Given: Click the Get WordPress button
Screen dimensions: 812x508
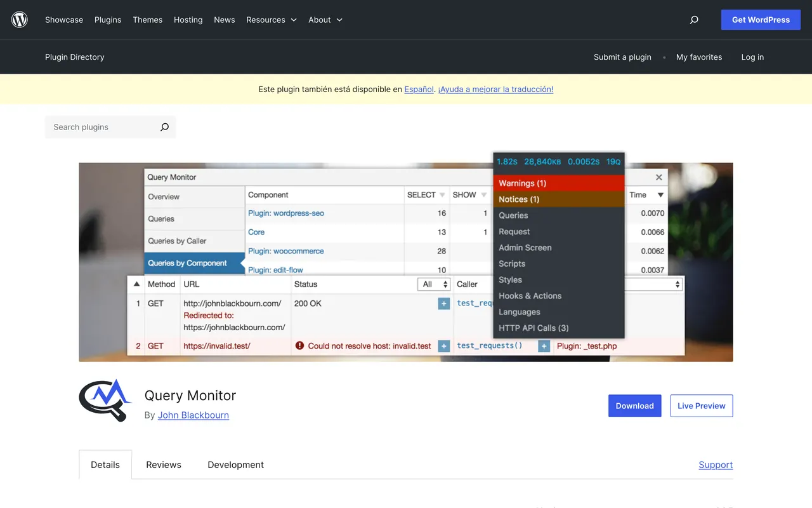Looking at the screenshot, I should tap(761, 20).
